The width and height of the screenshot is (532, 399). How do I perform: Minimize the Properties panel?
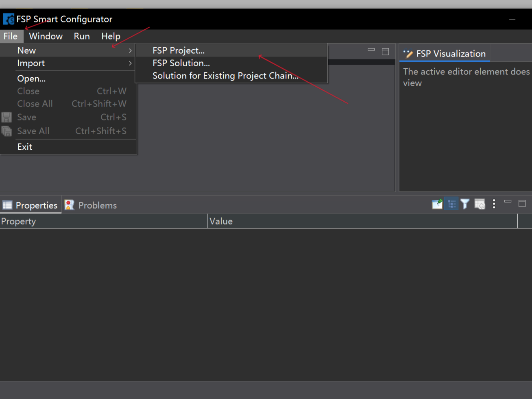508,201
